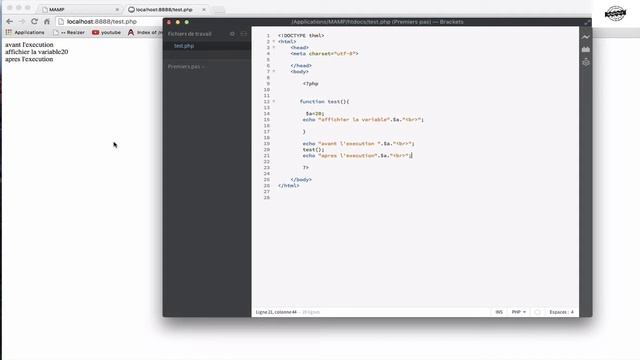The height and width of the screenshot is (360, 640).
Task: Open the youtube bookmark
Action: click(107, 32)
